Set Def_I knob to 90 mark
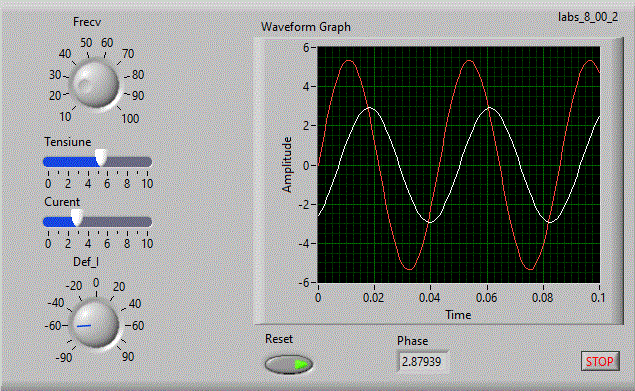This screenshot has height=391, width=635. click(128, 357)
